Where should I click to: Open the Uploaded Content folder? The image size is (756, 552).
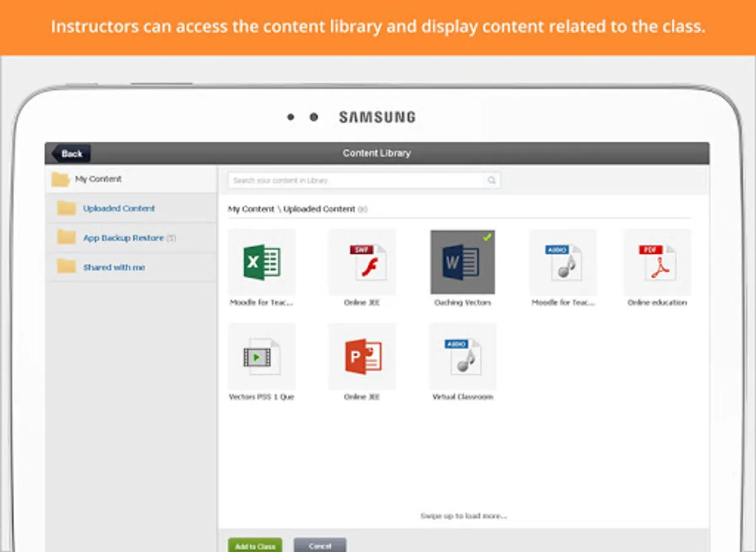[x=131, y=209]
